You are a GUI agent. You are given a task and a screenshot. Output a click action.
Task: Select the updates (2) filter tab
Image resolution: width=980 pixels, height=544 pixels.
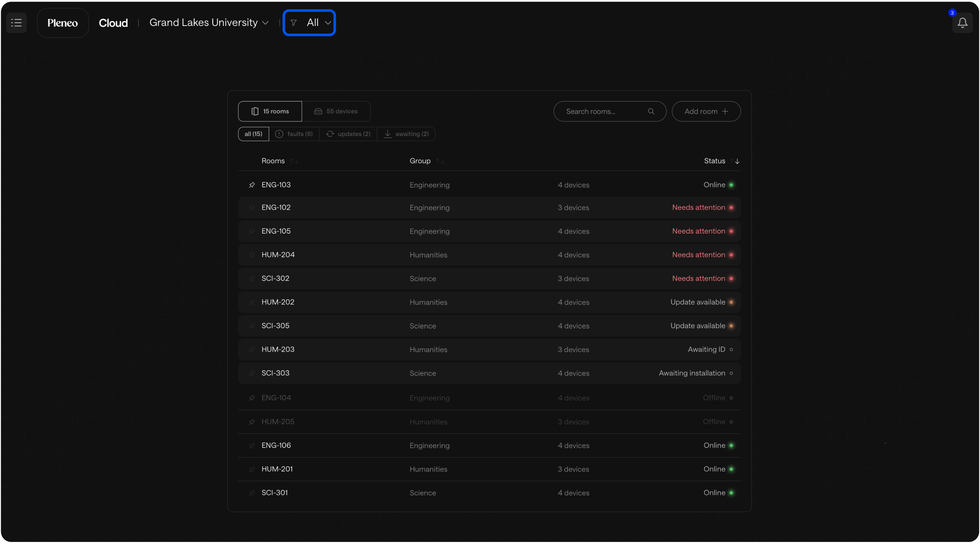tap(348, 134)
